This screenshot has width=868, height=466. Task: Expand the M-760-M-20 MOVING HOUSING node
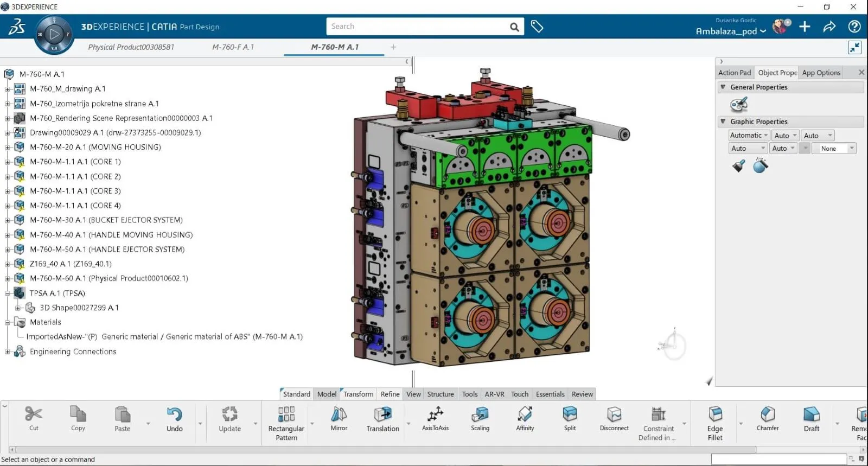[8, 147]
